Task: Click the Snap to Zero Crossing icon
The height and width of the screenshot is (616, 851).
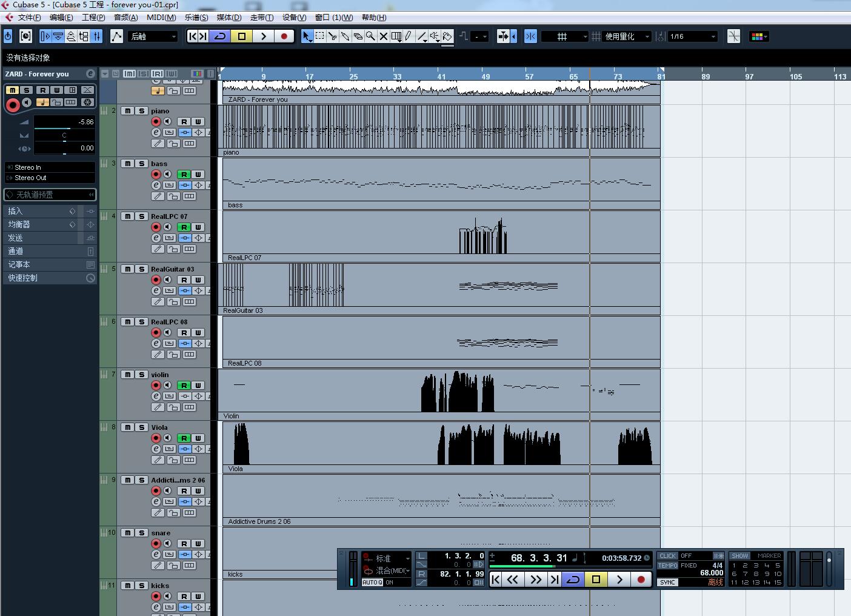Action: click(x=733, y=36)
